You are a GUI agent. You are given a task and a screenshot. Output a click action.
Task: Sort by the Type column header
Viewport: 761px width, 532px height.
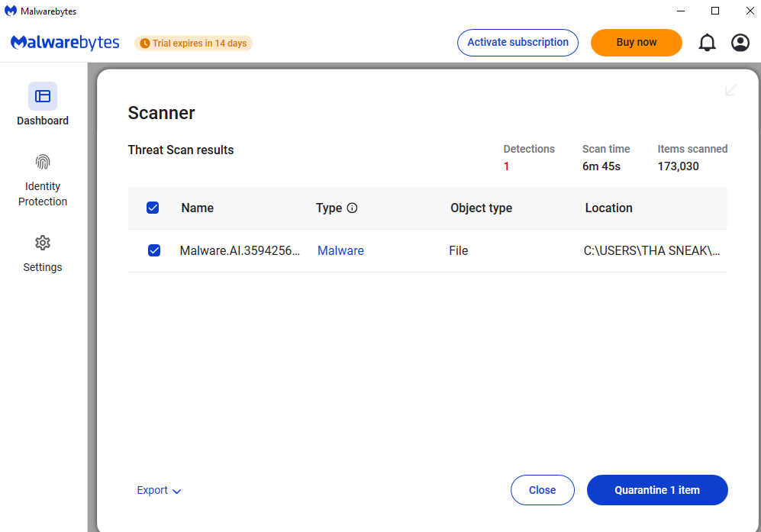click(x=329, y=208)
